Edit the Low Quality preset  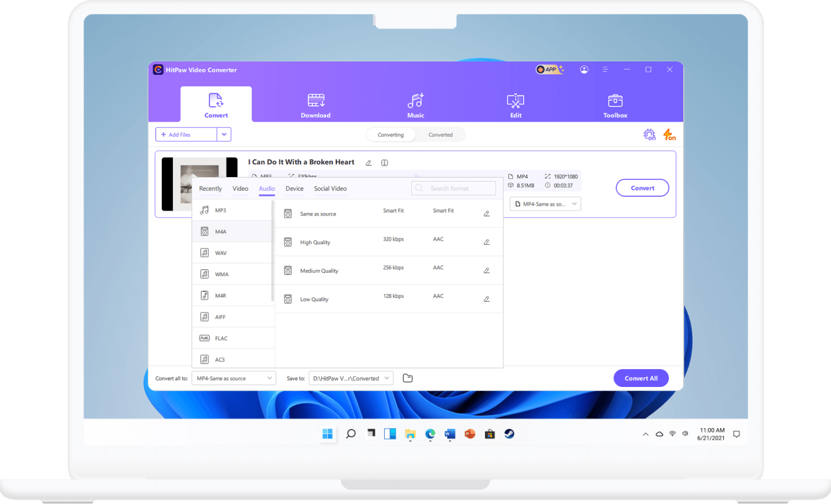[486, 299]
